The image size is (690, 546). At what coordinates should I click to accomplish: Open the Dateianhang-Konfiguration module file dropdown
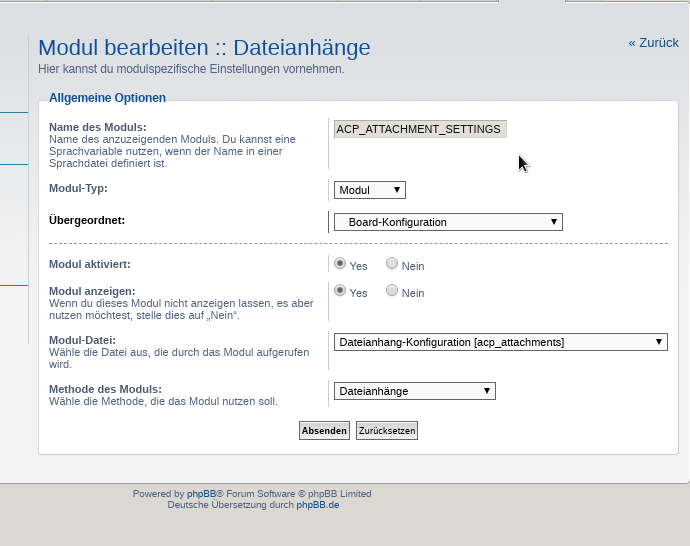click(x=500, y=342)
